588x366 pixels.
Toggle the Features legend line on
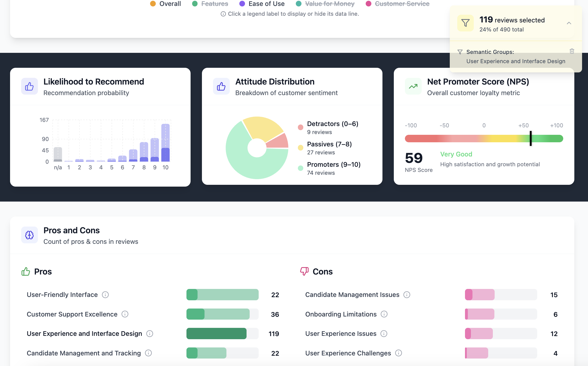click(x=215, y=4)
